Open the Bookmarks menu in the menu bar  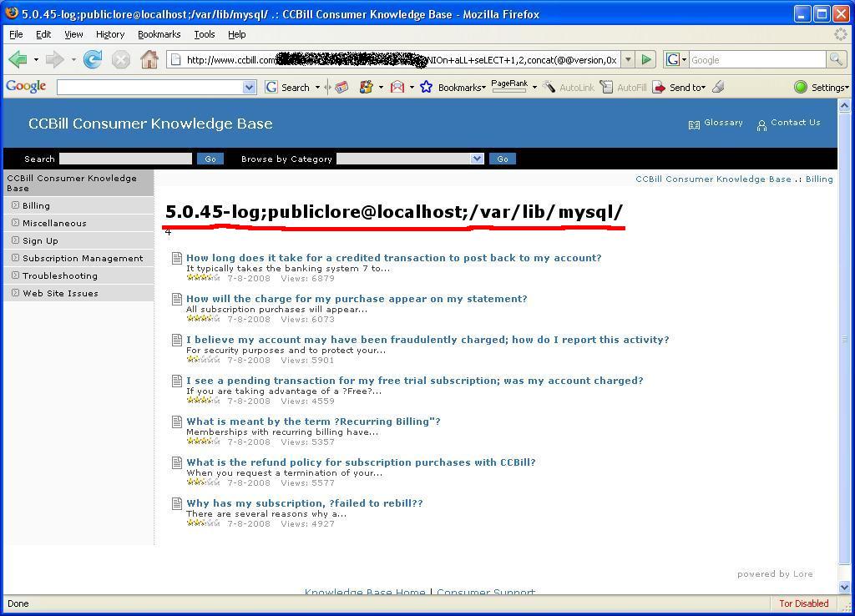[x=159, y=34]
